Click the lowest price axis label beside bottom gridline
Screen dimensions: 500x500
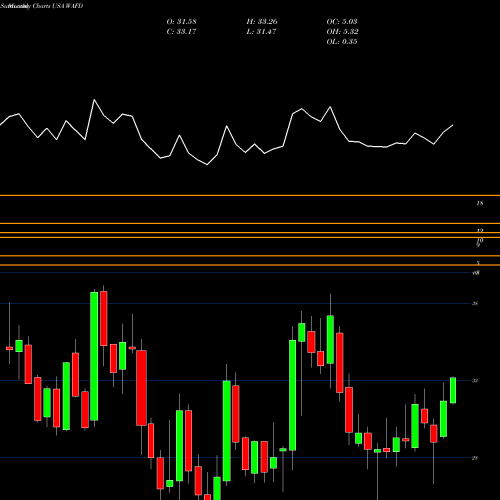(x=475, y=458)
